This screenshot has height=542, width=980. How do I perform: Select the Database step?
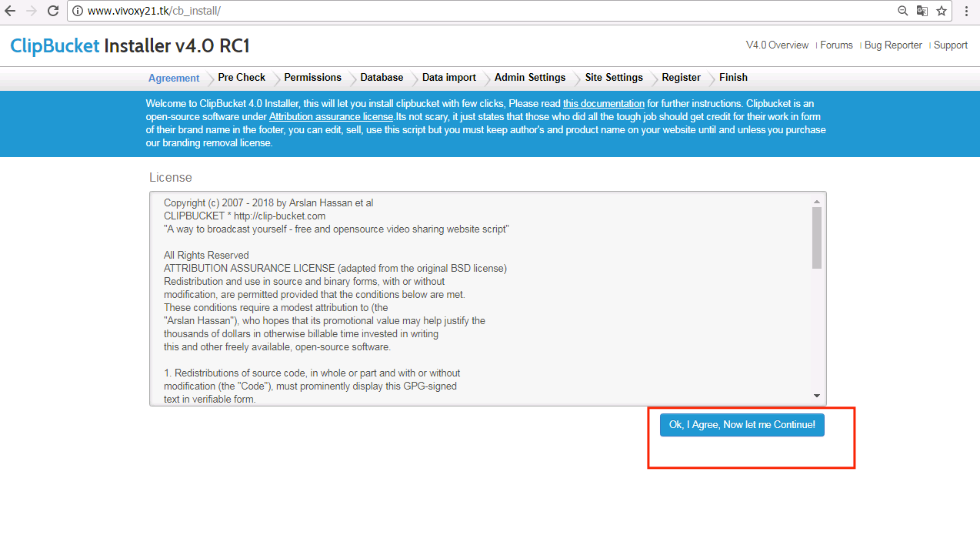pos(382,78)
